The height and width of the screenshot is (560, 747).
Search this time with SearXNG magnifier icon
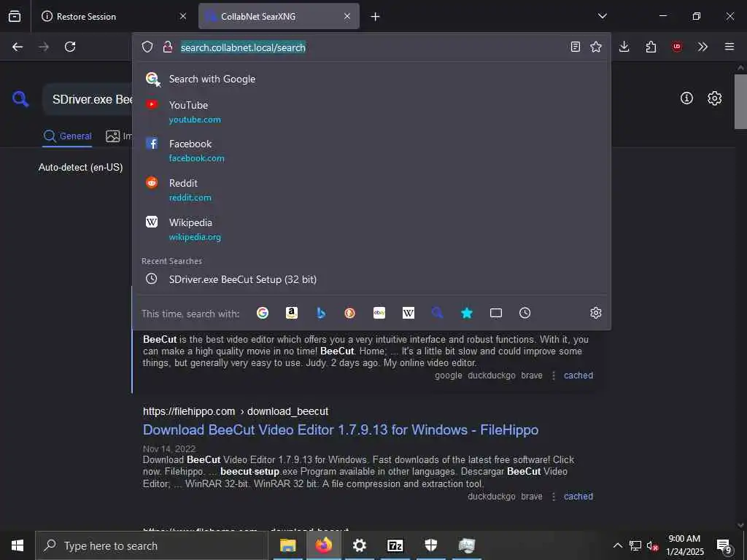click(438, 313)
